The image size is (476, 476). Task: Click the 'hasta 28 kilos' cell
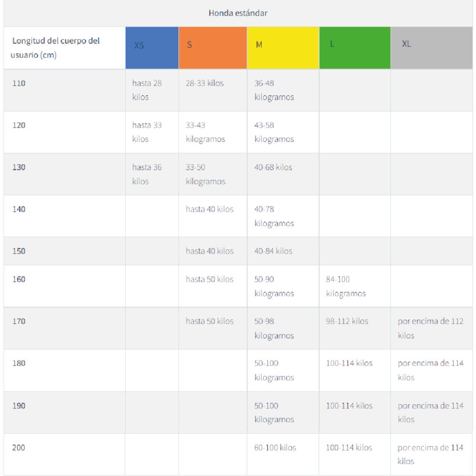[147, 90]
